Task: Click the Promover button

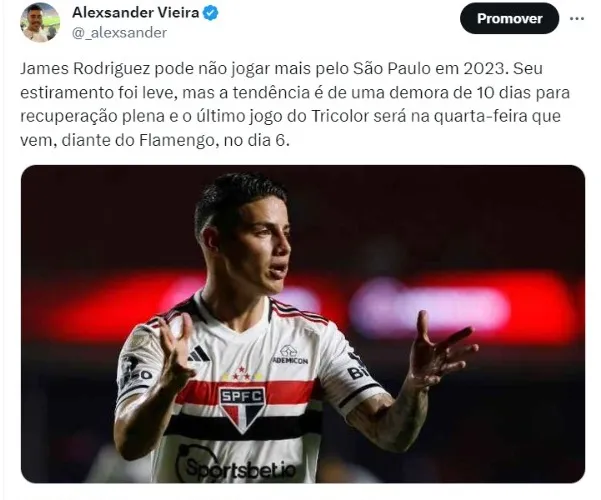Action: point(509,18)
